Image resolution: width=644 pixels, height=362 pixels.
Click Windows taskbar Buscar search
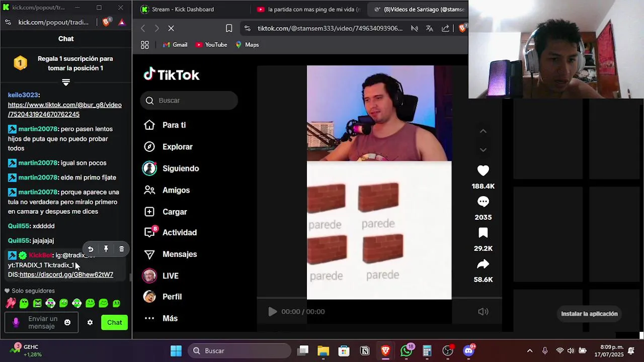coord(239,351)
